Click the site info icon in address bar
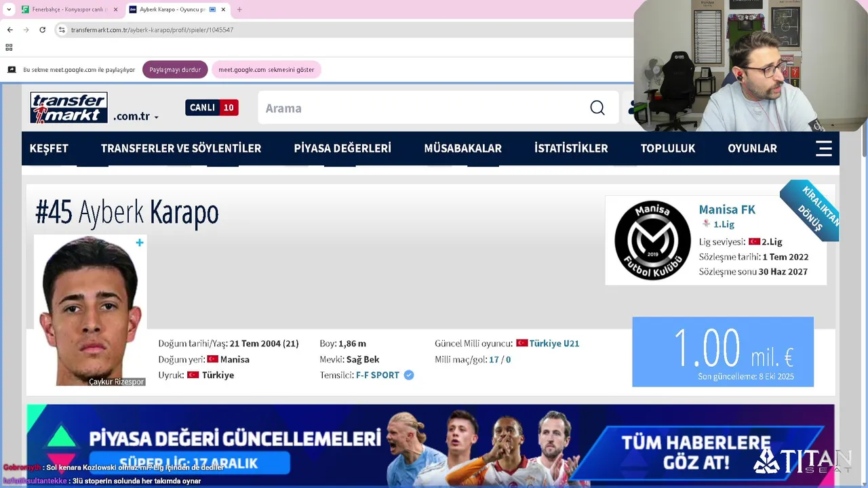This screenshot has height=488, width=868. click(x=62, y=30)
